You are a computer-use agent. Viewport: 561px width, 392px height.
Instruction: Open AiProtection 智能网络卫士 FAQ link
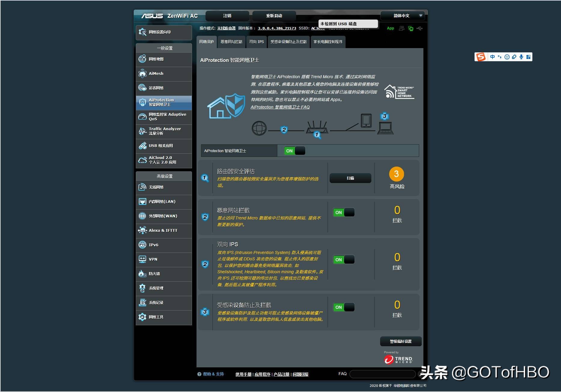point(280,107)
